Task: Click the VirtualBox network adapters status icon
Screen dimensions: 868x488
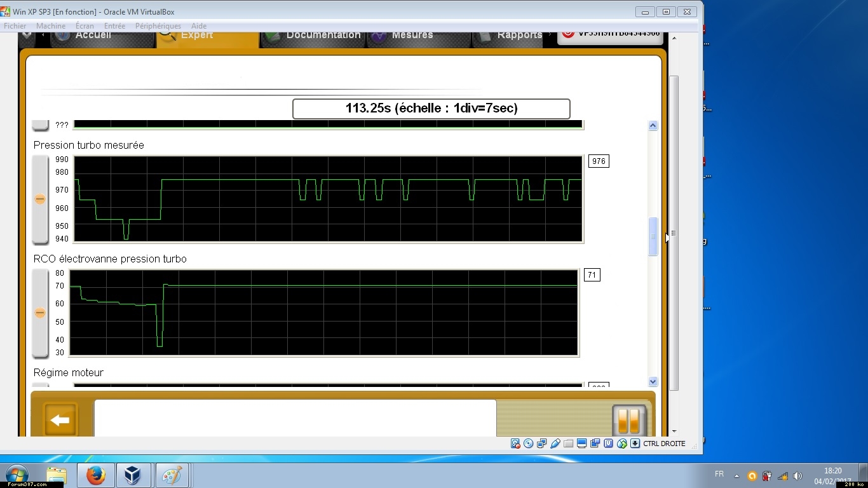Action: [x=541, y=444]
